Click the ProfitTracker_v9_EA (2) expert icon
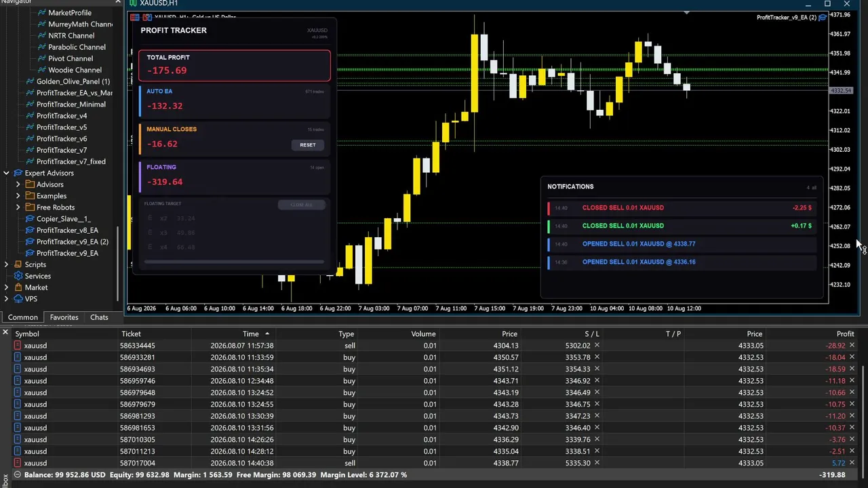Screen dimensions: 868x488 (x=30, y=242)
